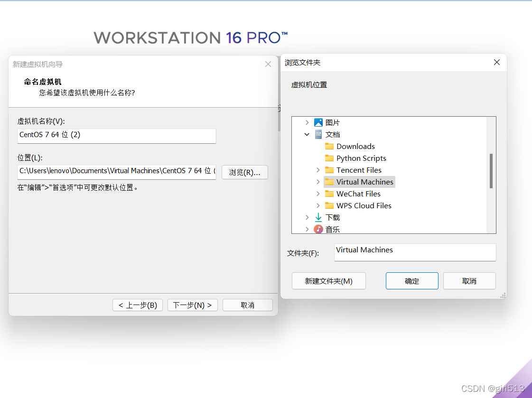Click the 浏览(R)... browse button

pyautogui.click(x=244, y=172)
